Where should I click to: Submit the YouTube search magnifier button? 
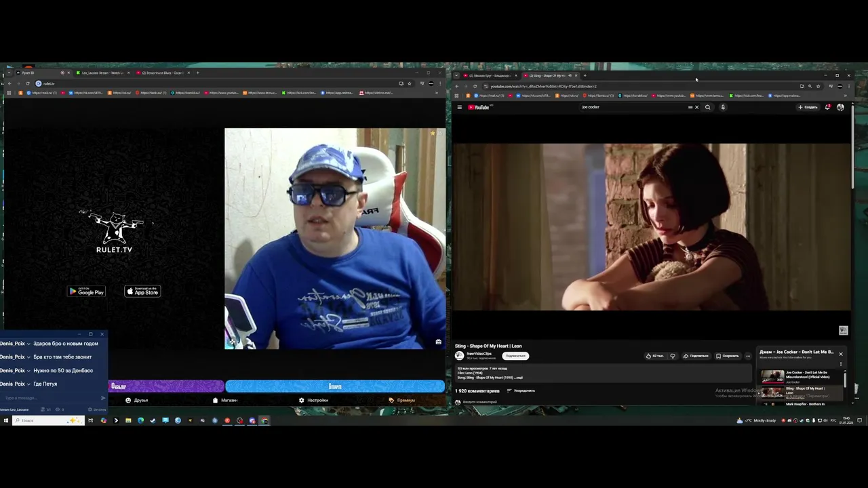point(707,107)
